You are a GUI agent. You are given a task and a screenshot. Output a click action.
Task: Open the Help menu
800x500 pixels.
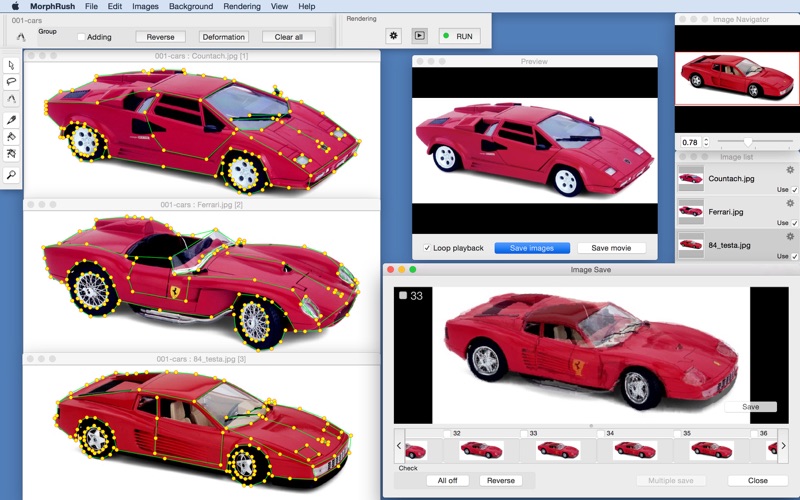point(307,6)
